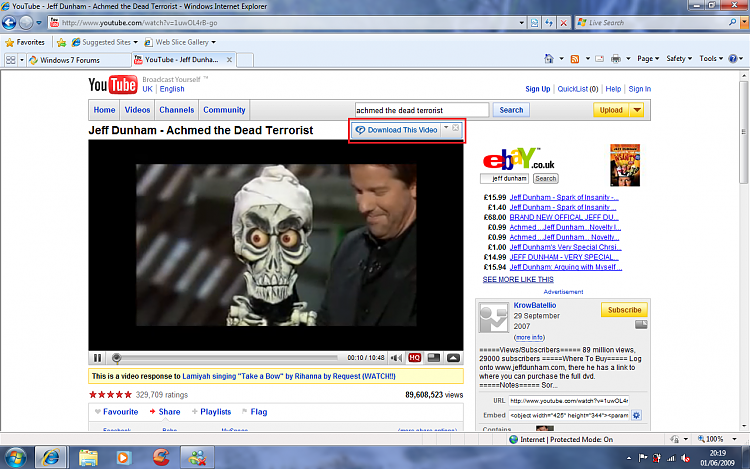Open YouTube Videos tab
Image resolution: width=750 pixels, height=469 pixels.
pyautogui.click(x=137, y=110)
